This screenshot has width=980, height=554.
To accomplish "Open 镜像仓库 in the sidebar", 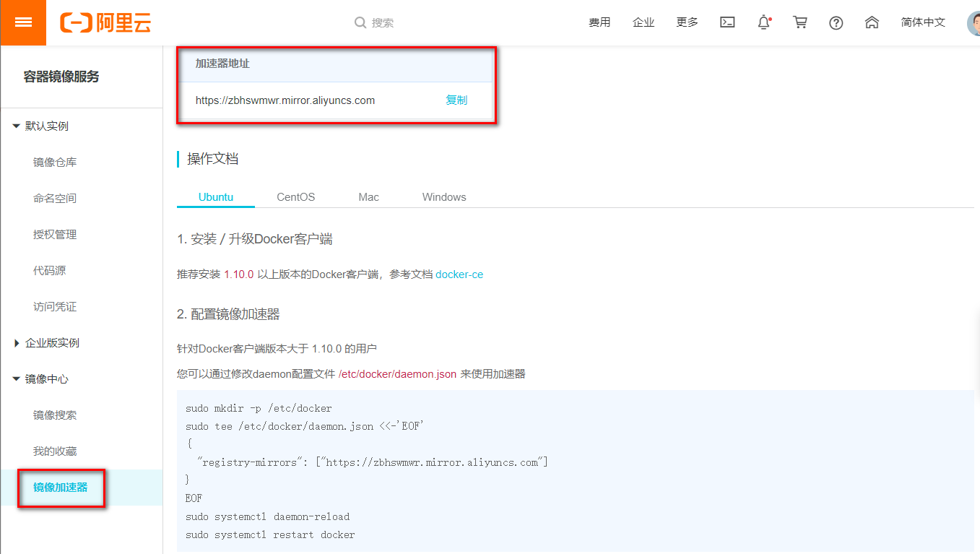I will [55, 163].
